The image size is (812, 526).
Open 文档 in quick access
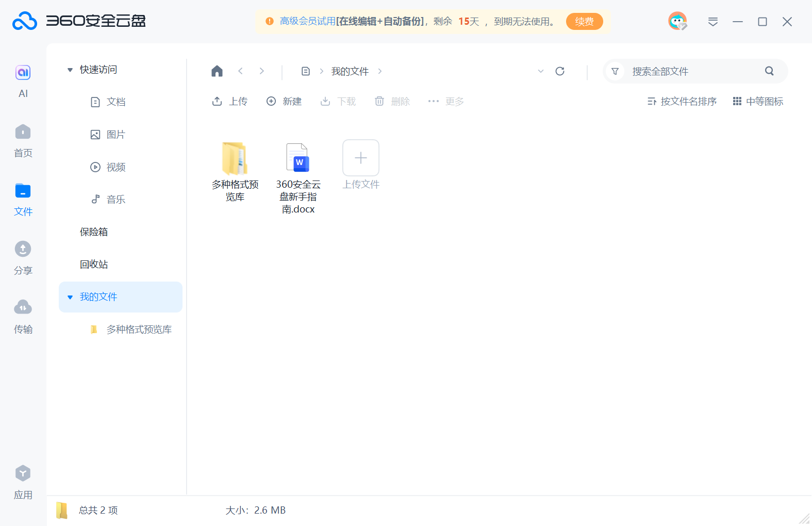[108, 102]
